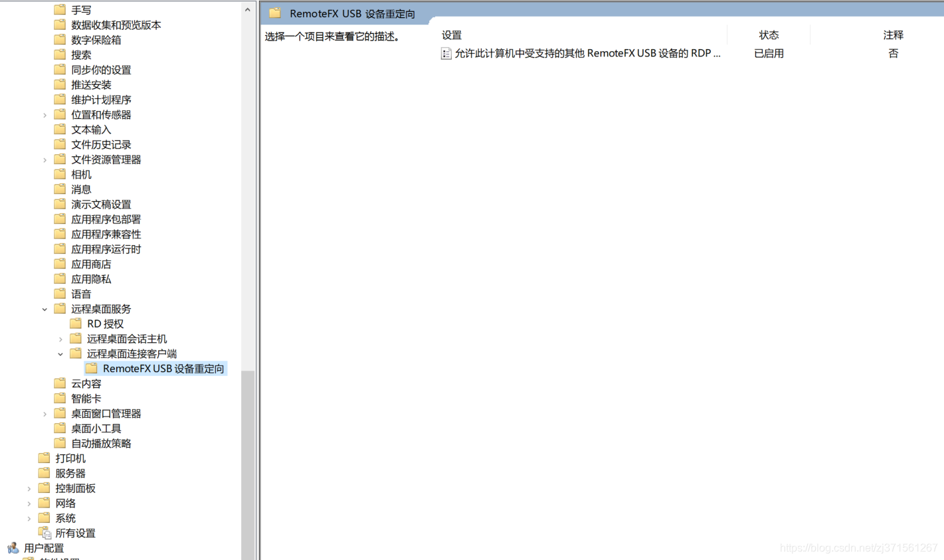
Task: Click the policy setting icon in the list
Action: click(x=446, y=53)
